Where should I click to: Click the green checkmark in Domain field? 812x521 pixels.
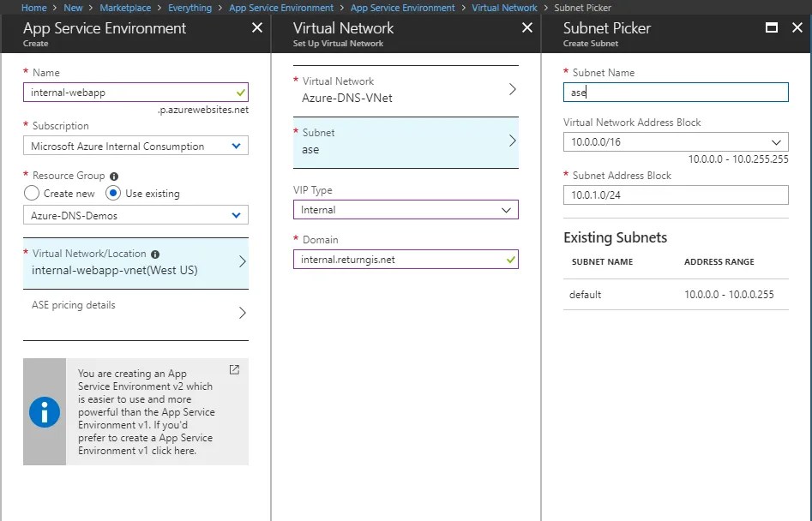point(510,260)
